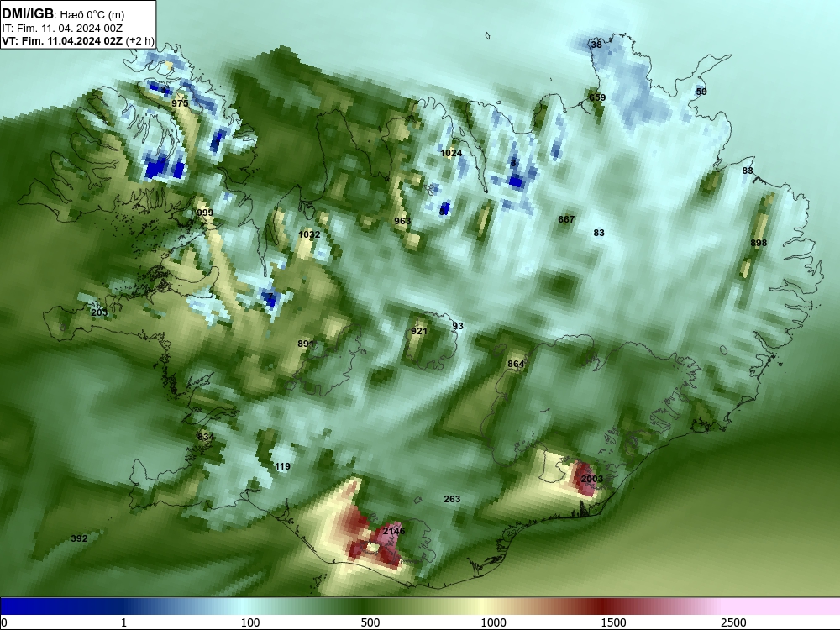This screenshot has height=630, width=840.
Task: Select the 898 value on the map
Action: (x=759, y=243)
